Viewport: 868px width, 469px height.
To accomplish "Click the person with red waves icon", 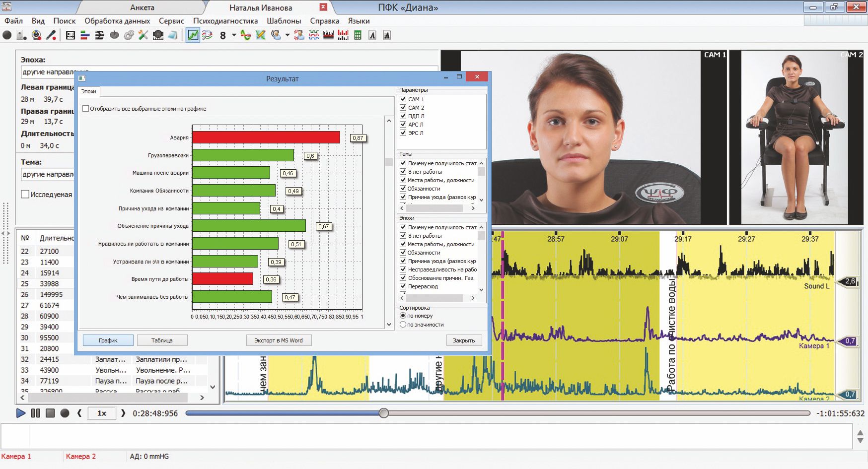I will [299, 35].
